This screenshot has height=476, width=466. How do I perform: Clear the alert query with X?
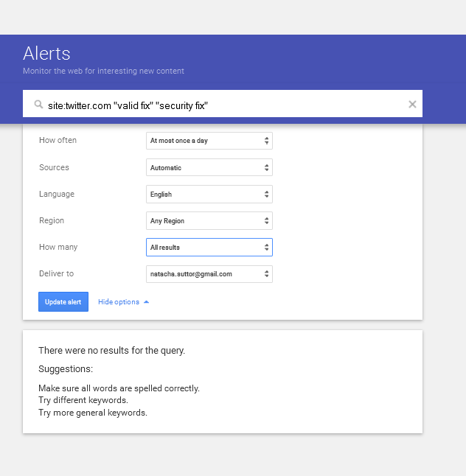pos(412,105)
